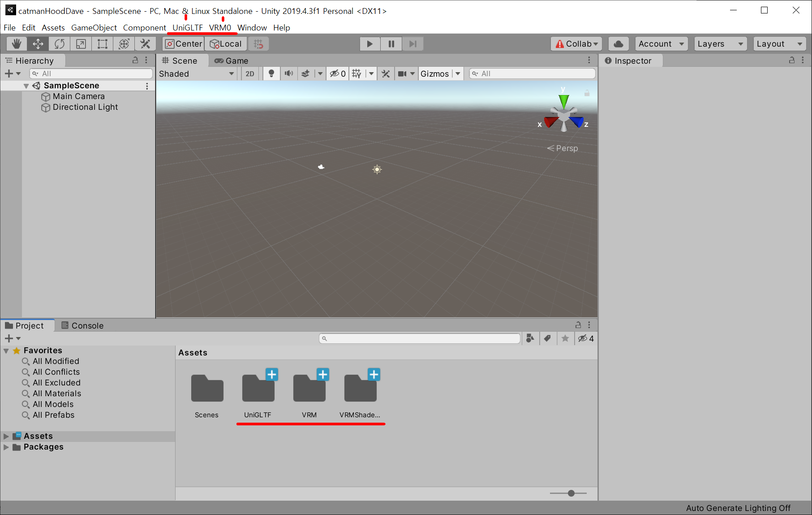
Task: Toggle scene audio
Action: [289, 74]
